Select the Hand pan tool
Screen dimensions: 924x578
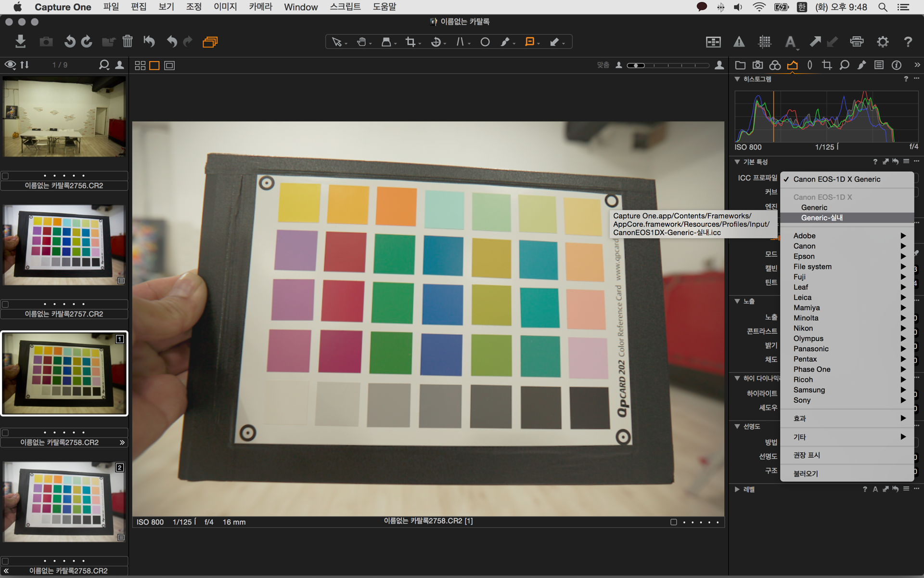coord(361,42)
